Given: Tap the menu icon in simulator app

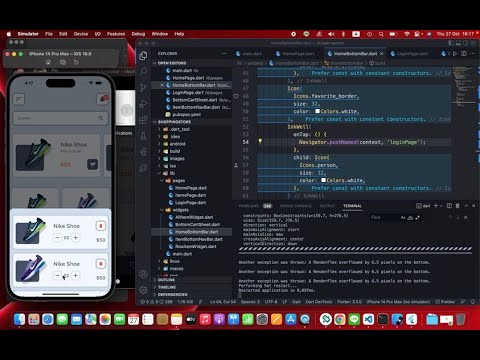Looking at the screenshot, I should (x=19, y=99).
